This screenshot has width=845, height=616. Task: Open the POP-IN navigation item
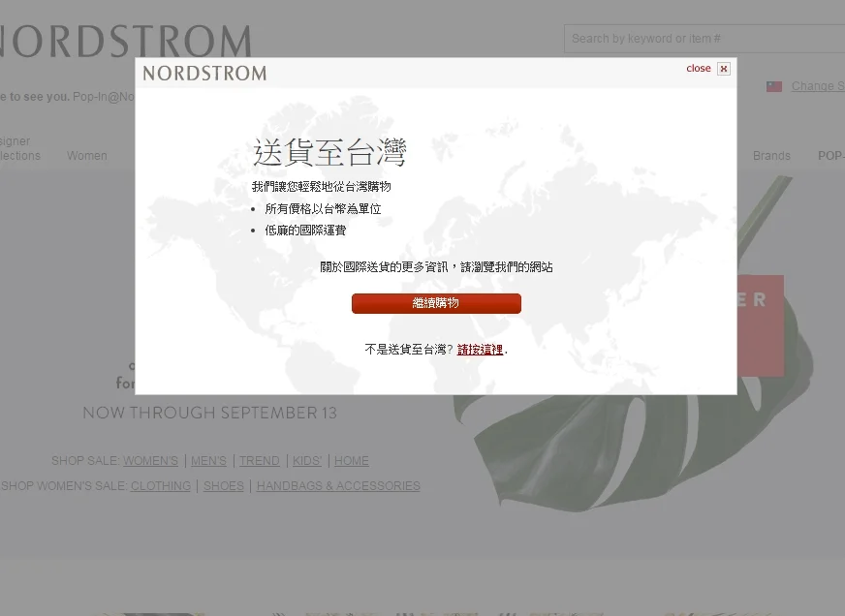831,156
